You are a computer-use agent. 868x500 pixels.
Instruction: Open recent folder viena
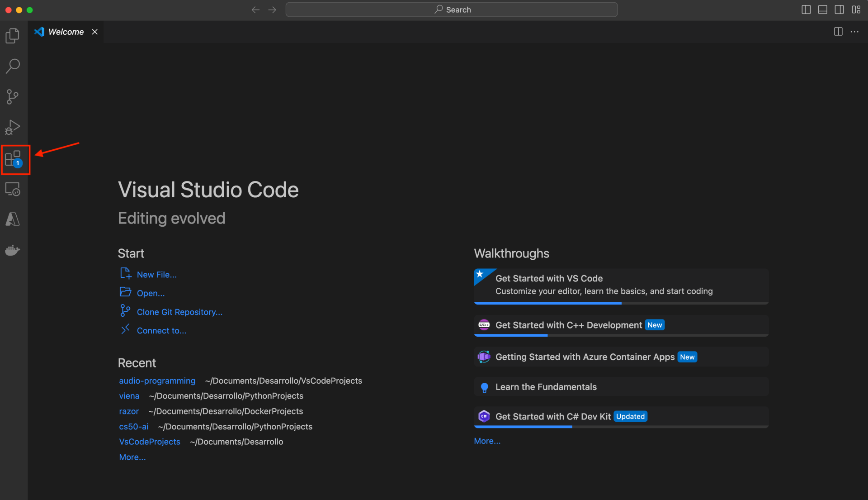coord(129,396)
